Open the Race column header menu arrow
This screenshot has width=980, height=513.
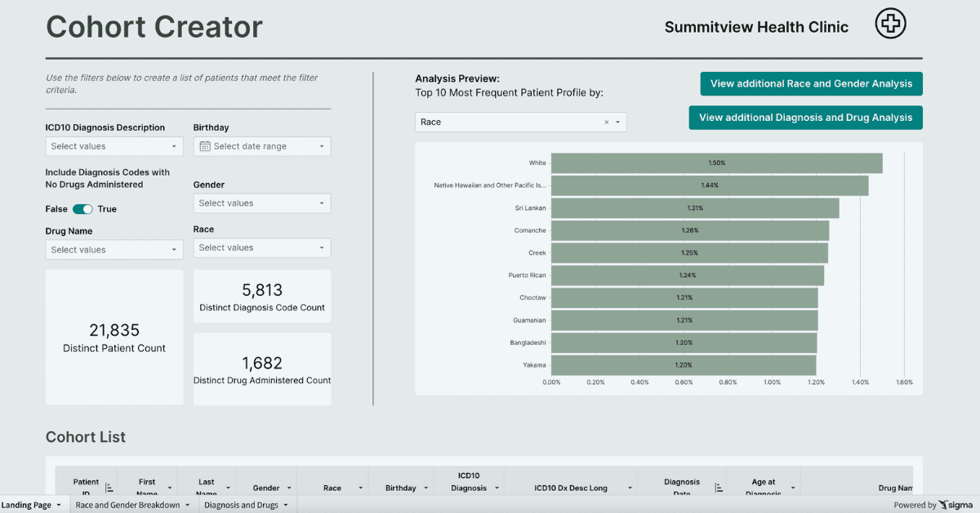tap(360, 488)
